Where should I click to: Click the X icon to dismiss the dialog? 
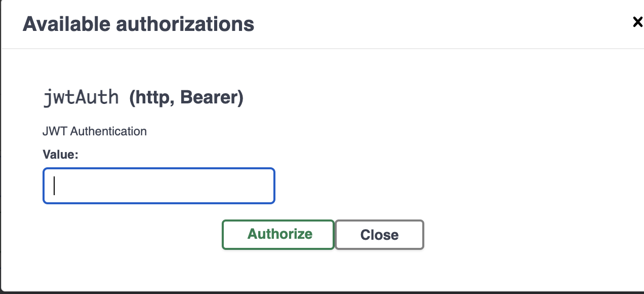637,22
